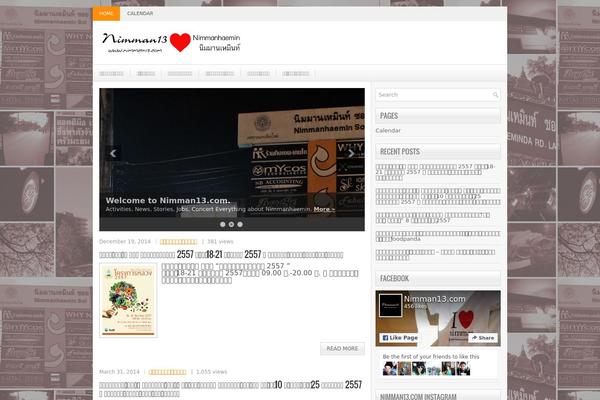Click Facebook Like Page button
The width and height of the screenshot is (600, 400).
tap(400, 338)
